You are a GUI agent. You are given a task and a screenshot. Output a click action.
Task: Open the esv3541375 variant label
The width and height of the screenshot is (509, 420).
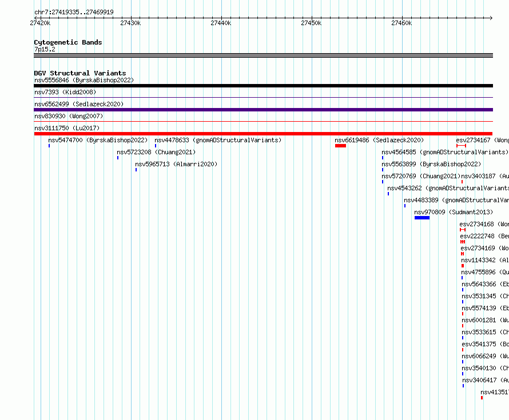[x=486, y=344]
